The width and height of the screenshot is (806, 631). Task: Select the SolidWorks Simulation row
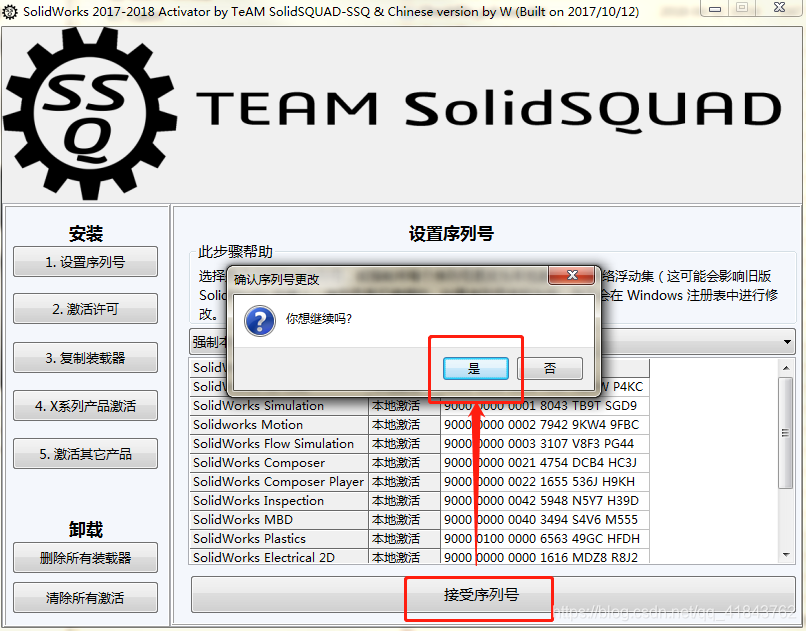pyautogui.click(x=419, y=406)
